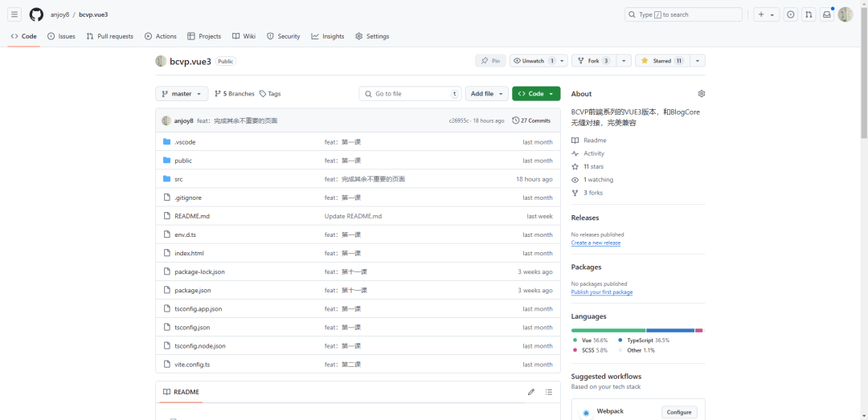Open the public folder
Screen dimensions: 868x420
pos(183,161)
